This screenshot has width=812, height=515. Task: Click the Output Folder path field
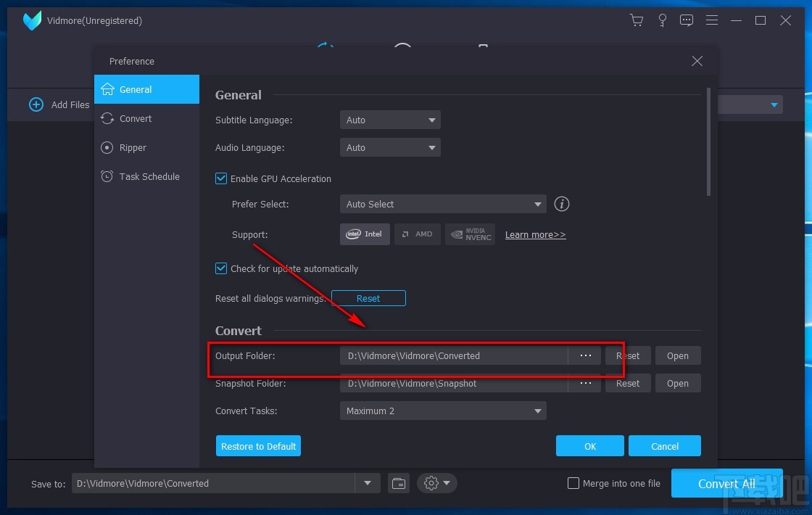pyautogui.click(x=454, y=356)
